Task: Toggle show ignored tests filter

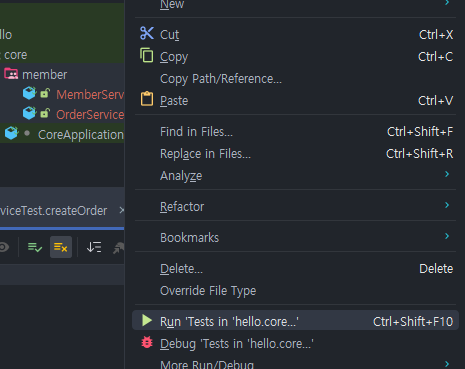Action: [x=61, y=247]
